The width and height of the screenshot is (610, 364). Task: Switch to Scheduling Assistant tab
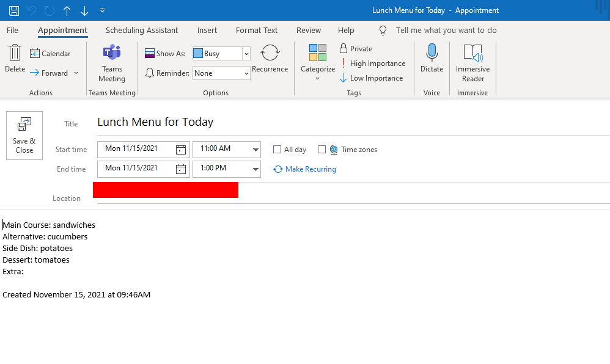point(142,31)
